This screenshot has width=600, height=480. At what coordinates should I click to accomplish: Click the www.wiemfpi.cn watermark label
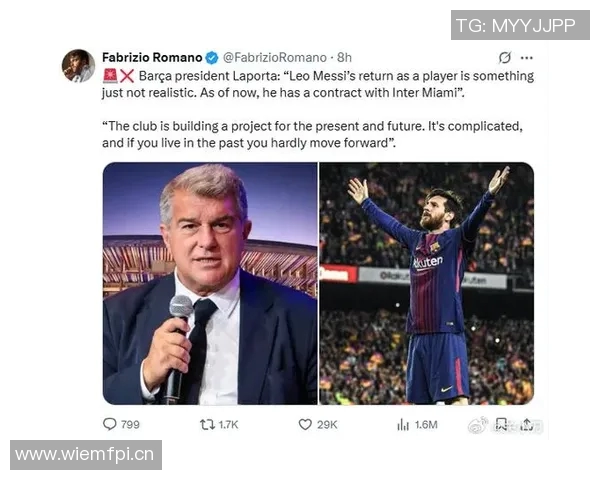point(86,455)
